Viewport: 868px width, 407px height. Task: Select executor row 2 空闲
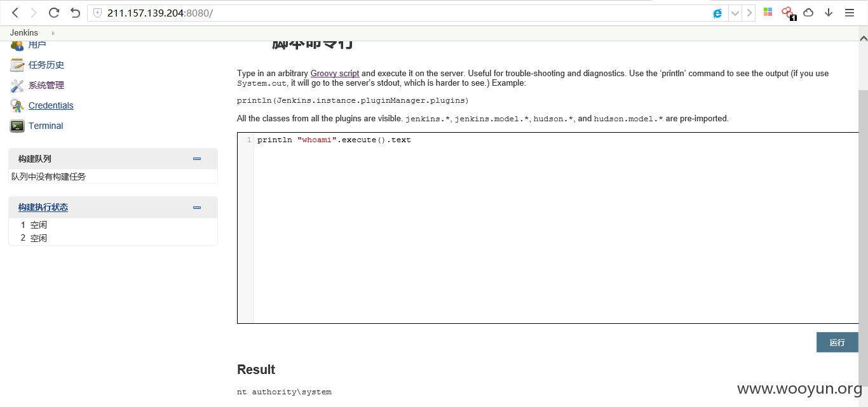coord(113,238)
